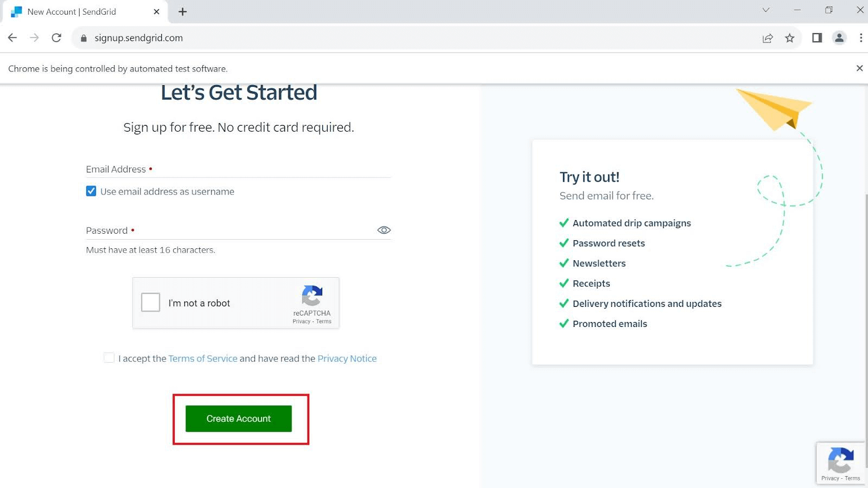Open the reCAPTCHA Terms link under the widget
This screenshot has width=868, height=488.
(x=323, y=321)
